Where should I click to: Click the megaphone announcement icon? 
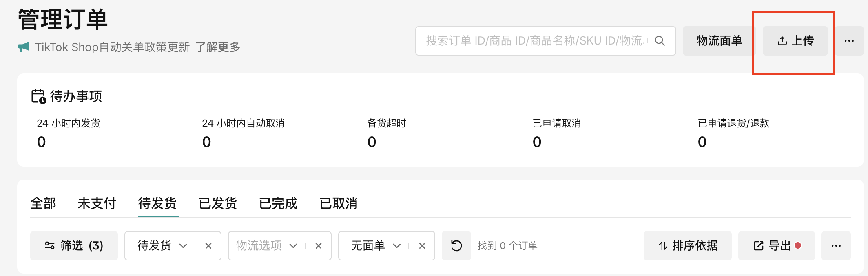pos(24,47)
